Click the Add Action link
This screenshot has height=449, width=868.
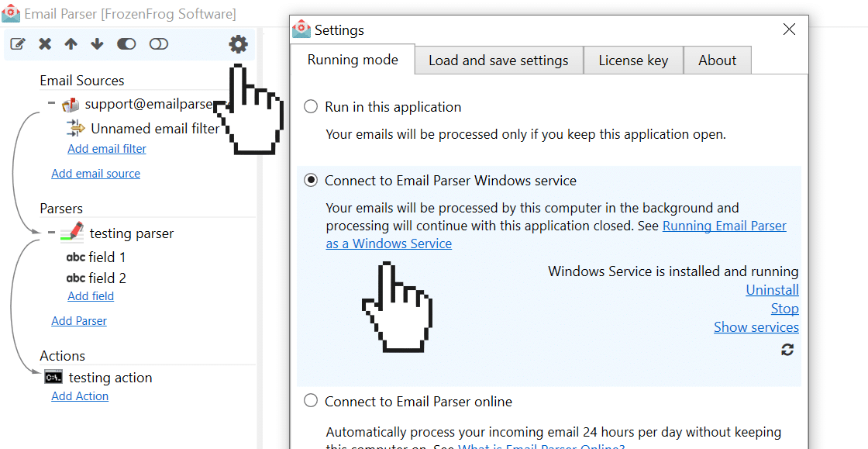pyautogui.click(x=80, y=395)
